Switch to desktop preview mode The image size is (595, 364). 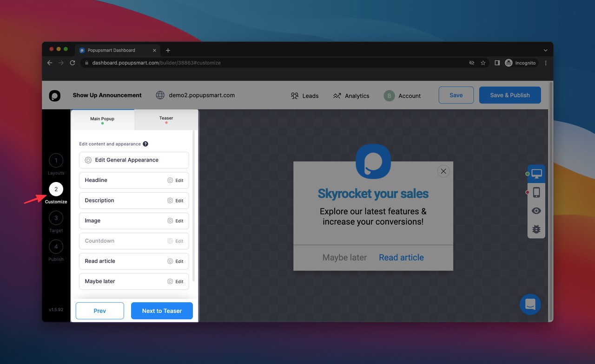pyautogui.click(x=536, y=173)
